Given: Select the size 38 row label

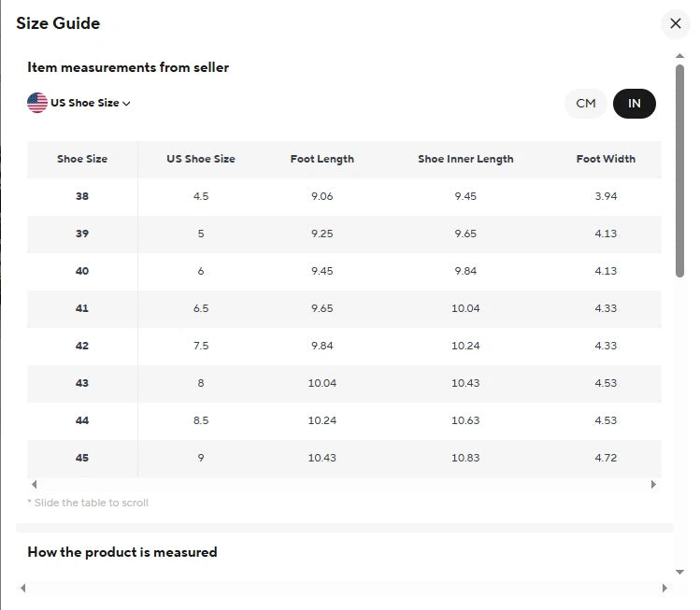Looking at the screenshot, I should [82, 196].
